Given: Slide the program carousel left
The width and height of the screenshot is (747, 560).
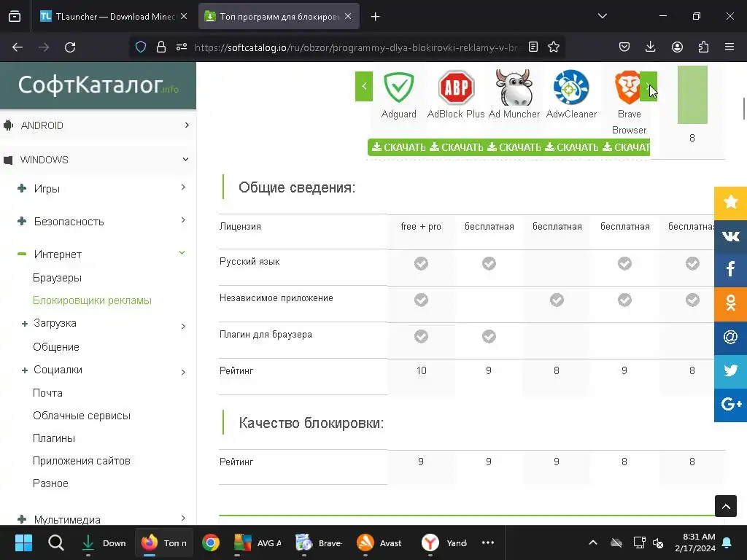Looking at the screenshot, I should click(x=364, y=86).
